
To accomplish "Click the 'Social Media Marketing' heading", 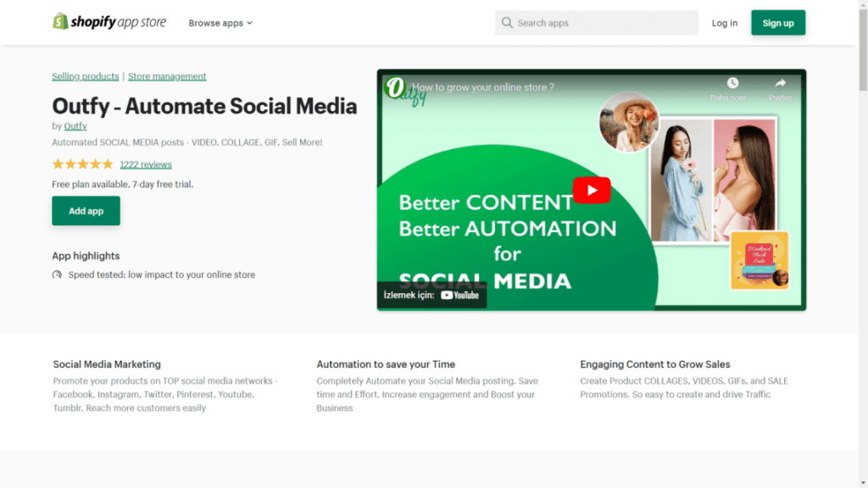I will click(107, 364).
